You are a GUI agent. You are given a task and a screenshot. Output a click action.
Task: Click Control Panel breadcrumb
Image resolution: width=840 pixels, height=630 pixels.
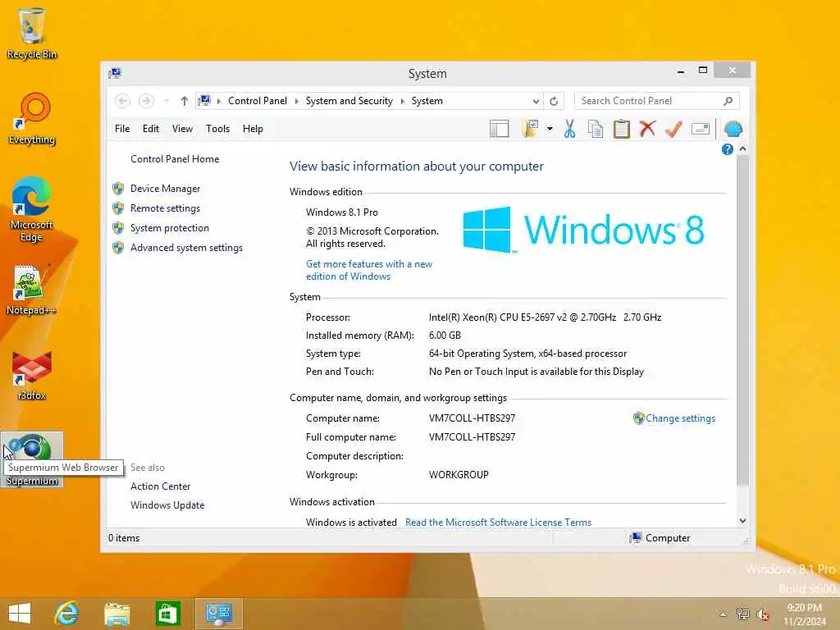[x=257, y=101]
